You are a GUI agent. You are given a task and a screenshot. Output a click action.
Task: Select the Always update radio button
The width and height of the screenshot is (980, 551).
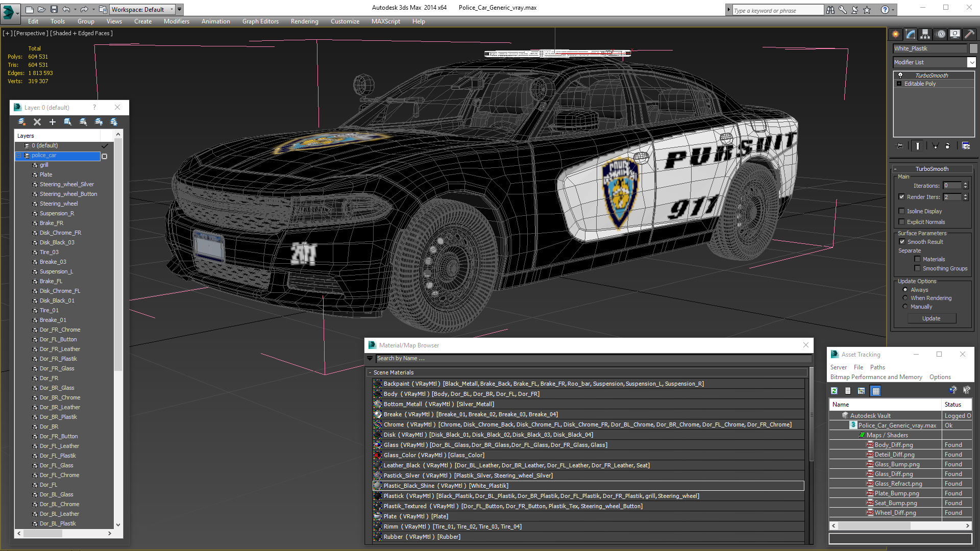click(905, 290)
